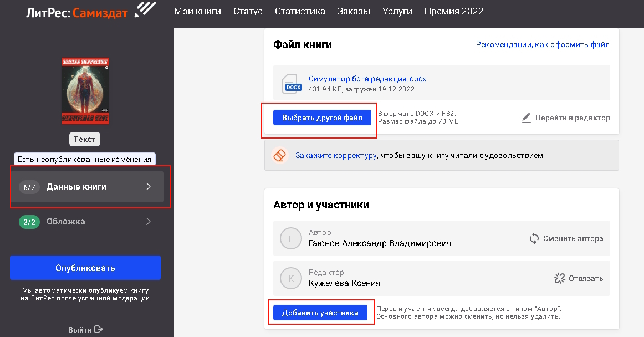Click the 6/7 progress badge
The width and height of the screenshot is (644, 337).
(x=29, y=187)
